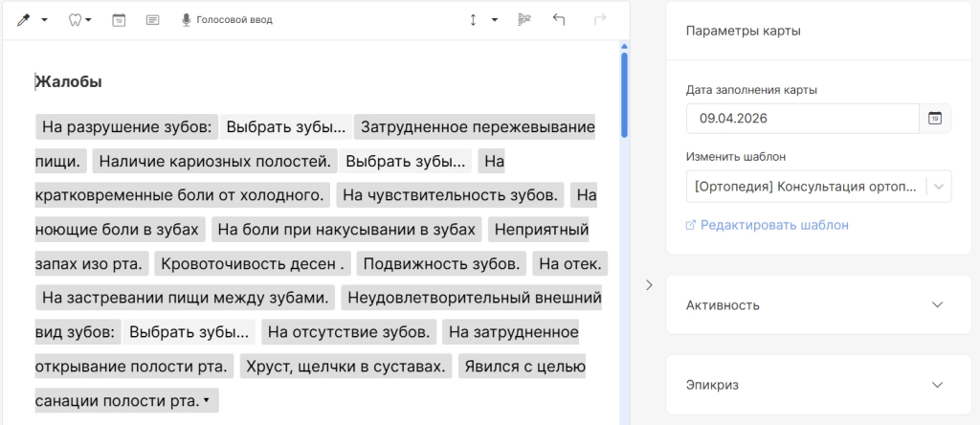Open calendar picker beside card date field
Viewport: 980px width, 425px height.
point(935,119)
